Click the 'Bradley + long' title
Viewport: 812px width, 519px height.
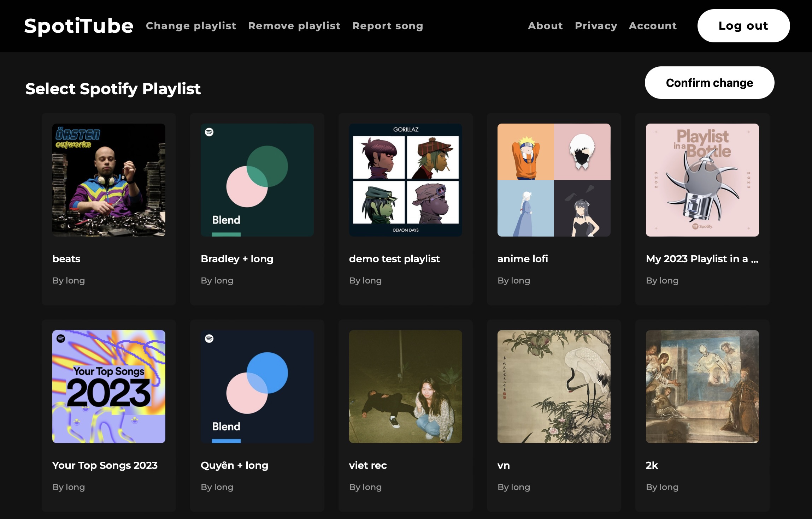click(237, 259)
